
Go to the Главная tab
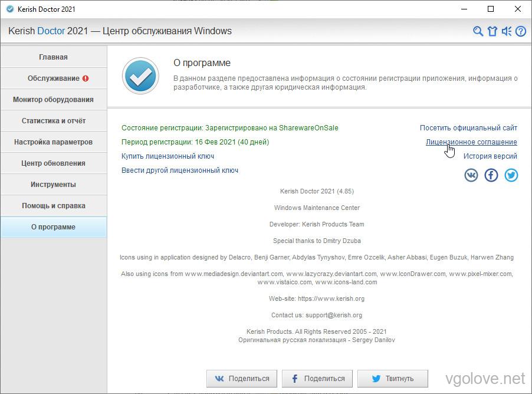pyautogui.click(x=54, y=57)
